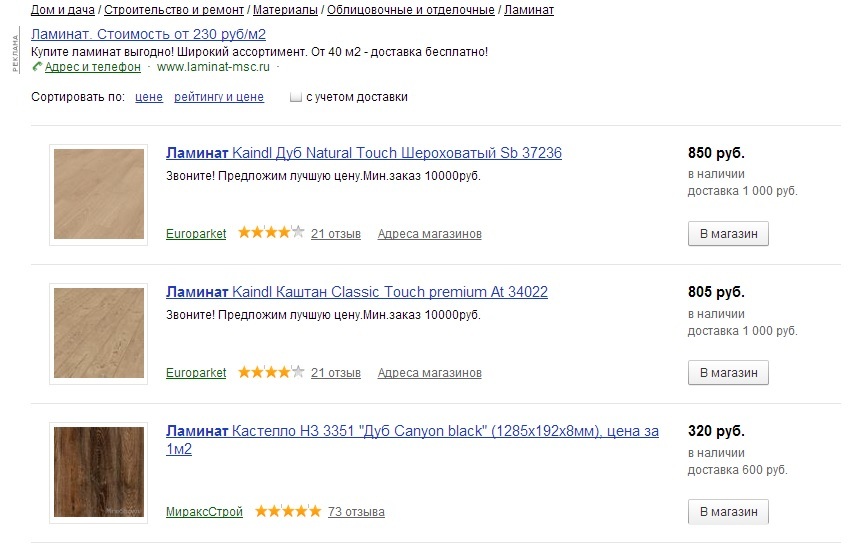Open Kaindl Каштан Classic Touch thumbnail

98,333
